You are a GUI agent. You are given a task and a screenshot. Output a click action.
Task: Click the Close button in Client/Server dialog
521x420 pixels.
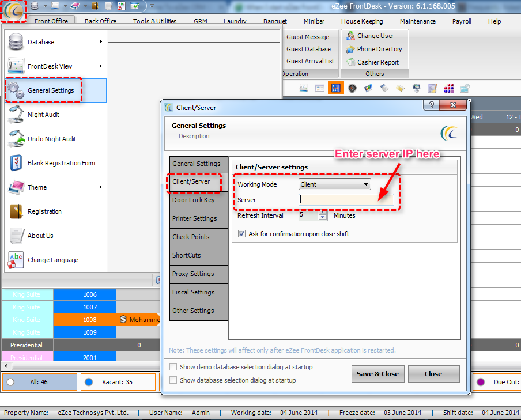point(433,374)
